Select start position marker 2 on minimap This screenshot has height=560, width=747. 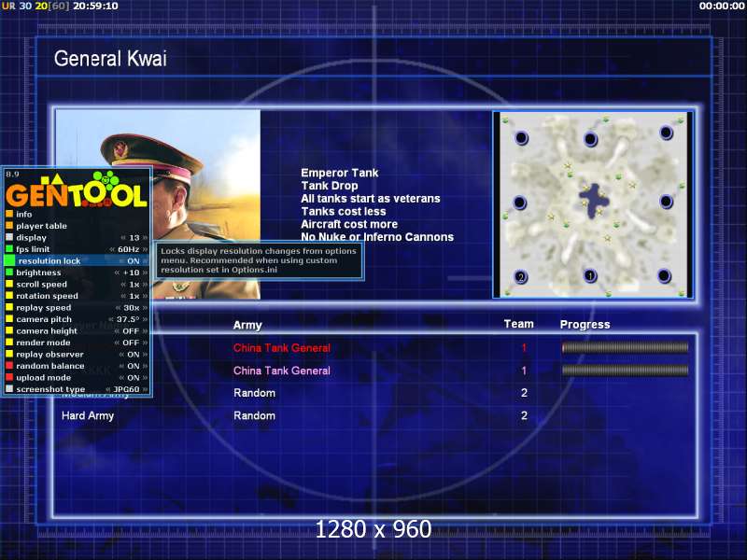521,276
